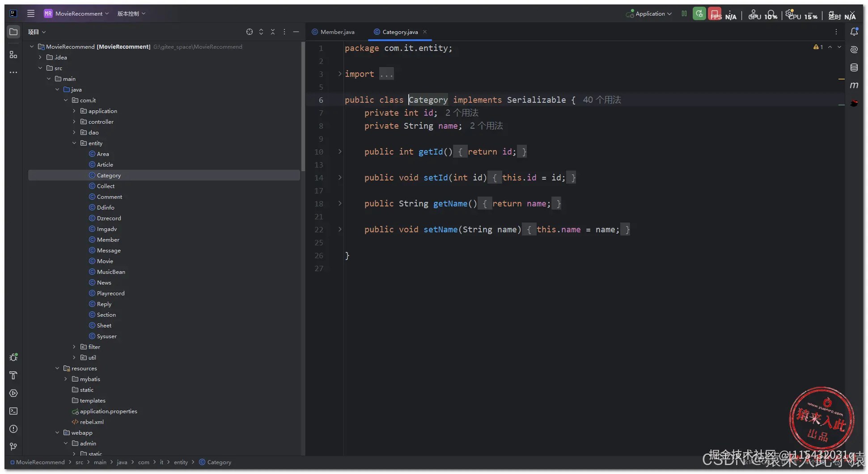868x474 pixels.
Task: Click the Category breadcrumb in status bar
Action: click(x=215, y=462)
